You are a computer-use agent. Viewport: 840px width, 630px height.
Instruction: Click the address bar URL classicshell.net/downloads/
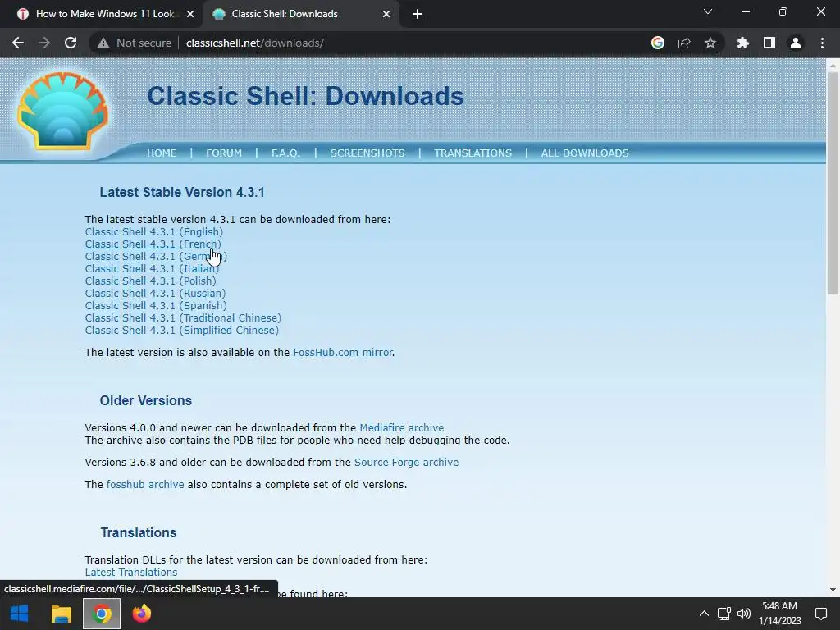[255, 43]
